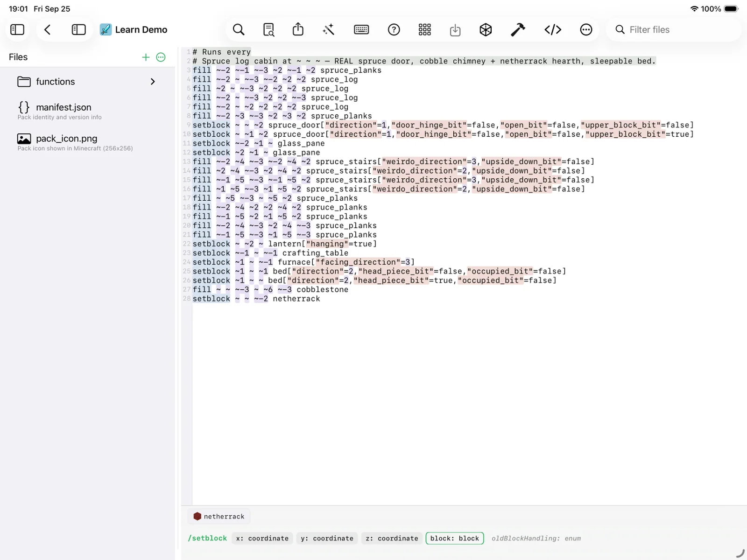The width and height of the screenshot is (747, 560).
Task: Focus the Filter files search field
Action: 674,30
